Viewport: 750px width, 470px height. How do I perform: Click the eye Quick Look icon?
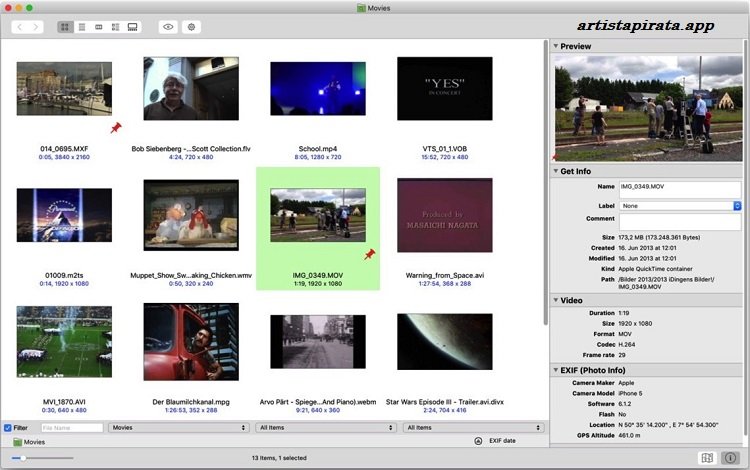pyautogui.click(x=167, y=27)
